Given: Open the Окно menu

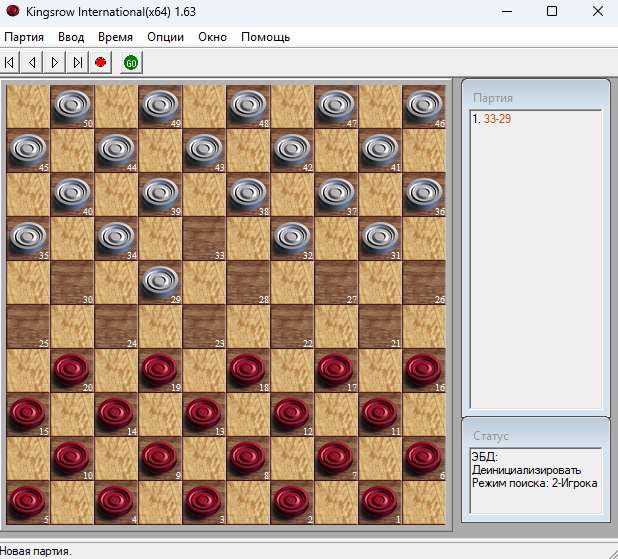Looking at the screenshot, I should (x=212, y=37).
